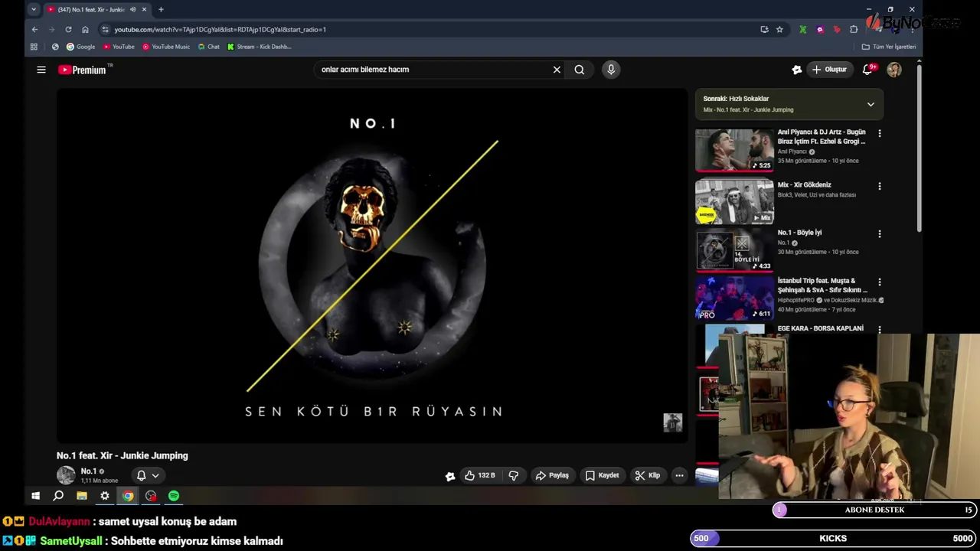Image resolution: width=980 pixels, height=551 pixels.
Task: Open options for Anıl Piyancı video
Action: 880,133
